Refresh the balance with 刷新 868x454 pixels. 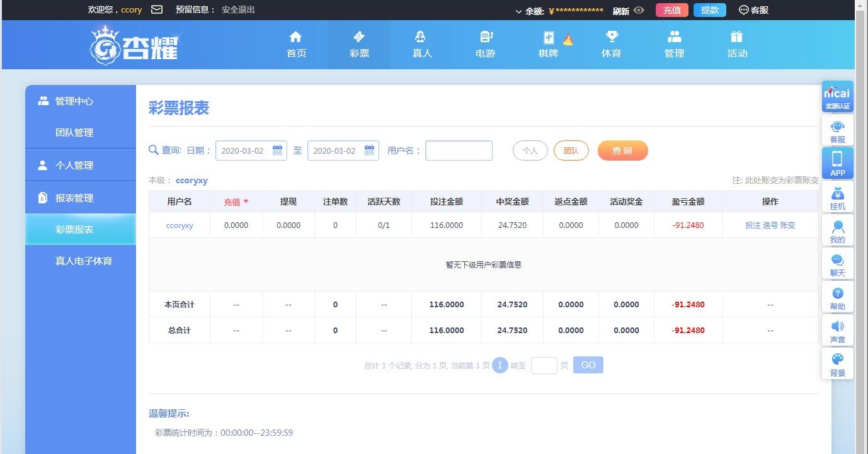[620, 11]
